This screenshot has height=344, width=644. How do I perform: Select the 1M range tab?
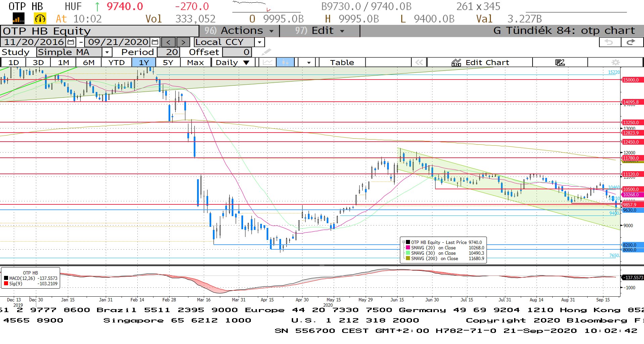click(63, 62)
